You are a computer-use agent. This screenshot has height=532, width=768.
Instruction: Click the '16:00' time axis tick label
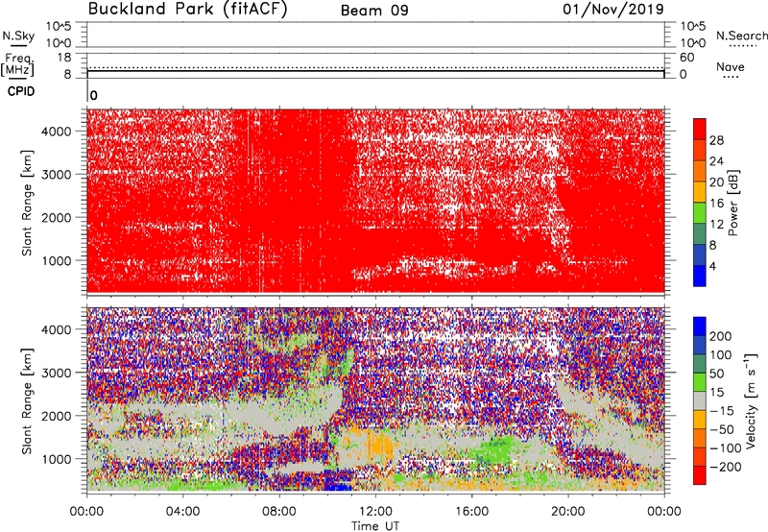(471, 512)
